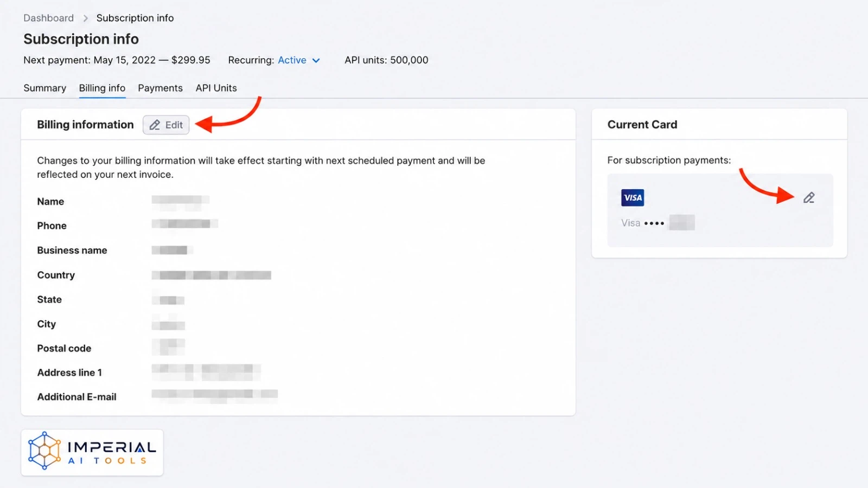Click the 'Additional E-mail' field label
The width and height of the screenshot is (868, 488).
click(x=76, y=397)
